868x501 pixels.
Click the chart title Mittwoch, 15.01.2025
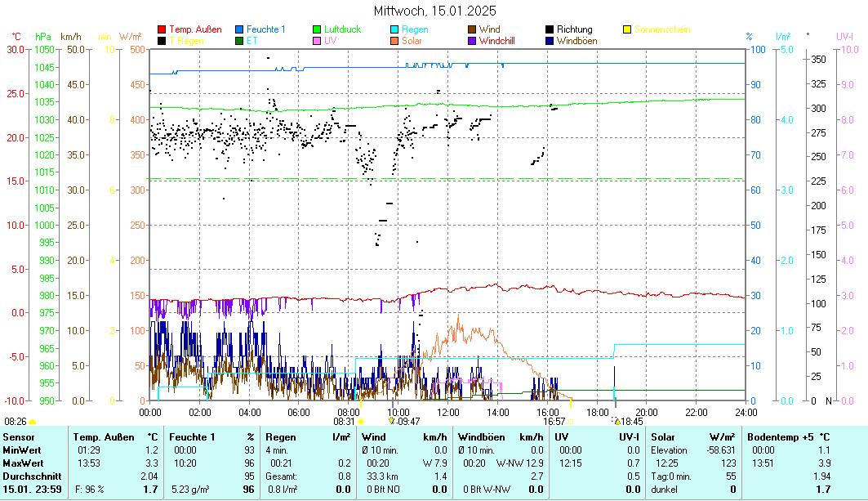[x=434, y=11]
